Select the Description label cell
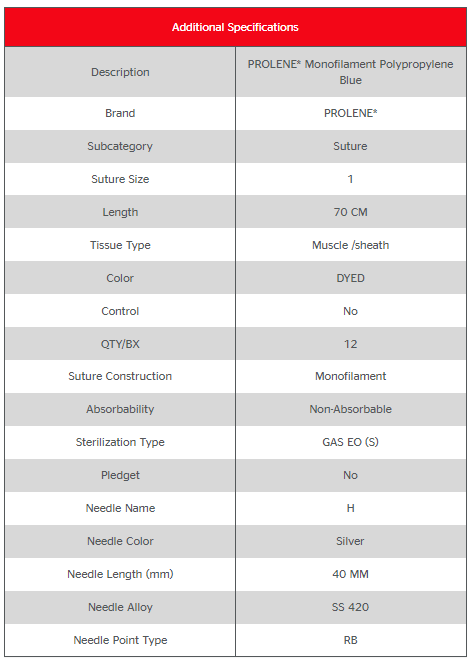 click(x=120, y=72)
